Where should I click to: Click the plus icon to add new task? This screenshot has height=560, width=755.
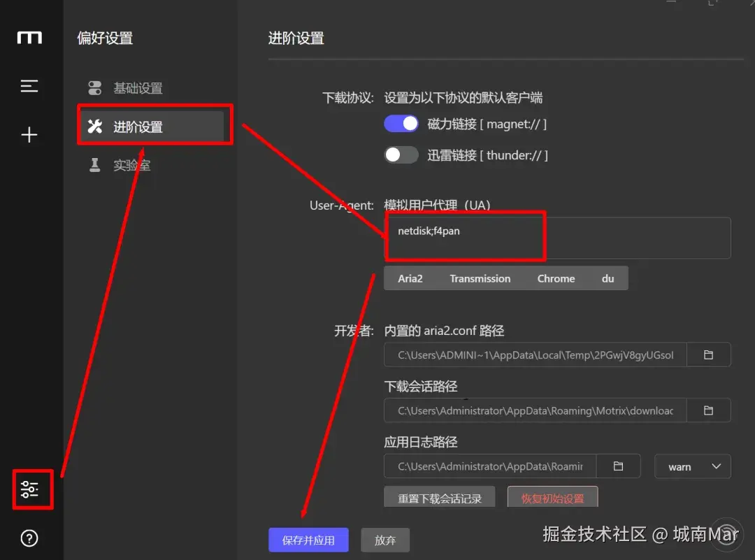[29, 135]
